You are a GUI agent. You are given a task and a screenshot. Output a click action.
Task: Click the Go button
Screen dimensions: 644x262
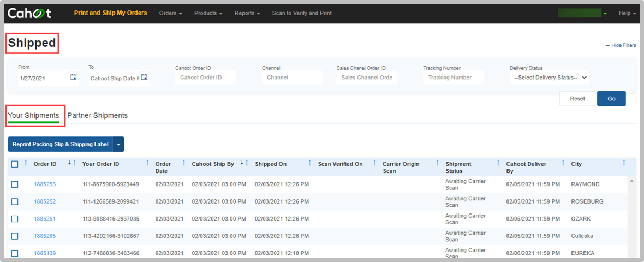tap(612, 99)
